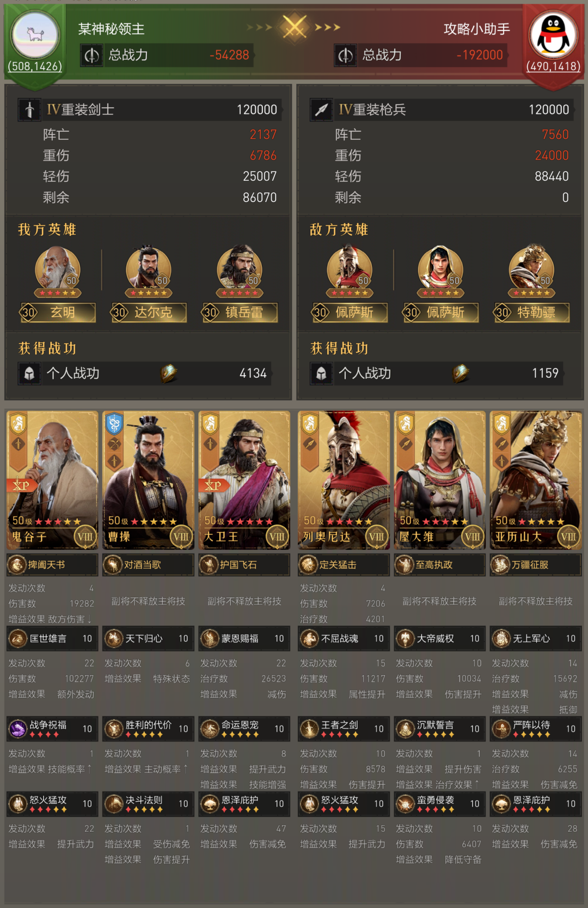Click the 个人战功 4134 merit row
The width and height of the screenshot is (588, 908).
pos(144,373)
